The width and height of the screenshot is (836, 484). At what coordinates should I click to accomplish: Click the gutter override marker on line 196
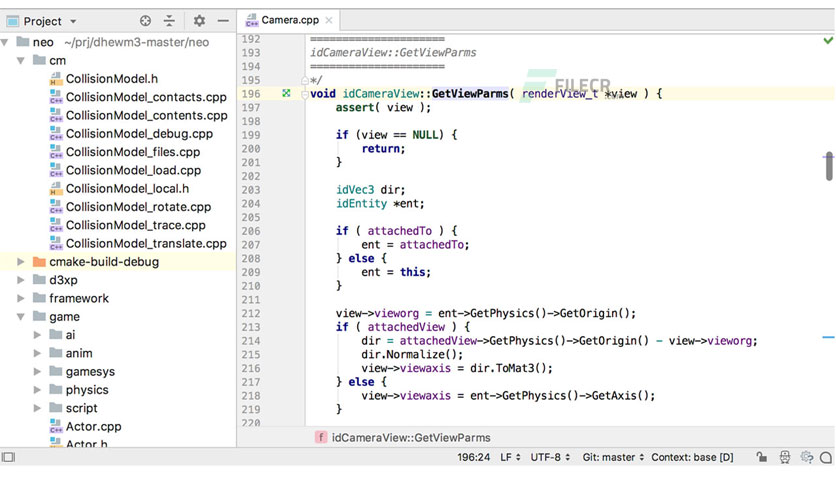tap(286, 93)
